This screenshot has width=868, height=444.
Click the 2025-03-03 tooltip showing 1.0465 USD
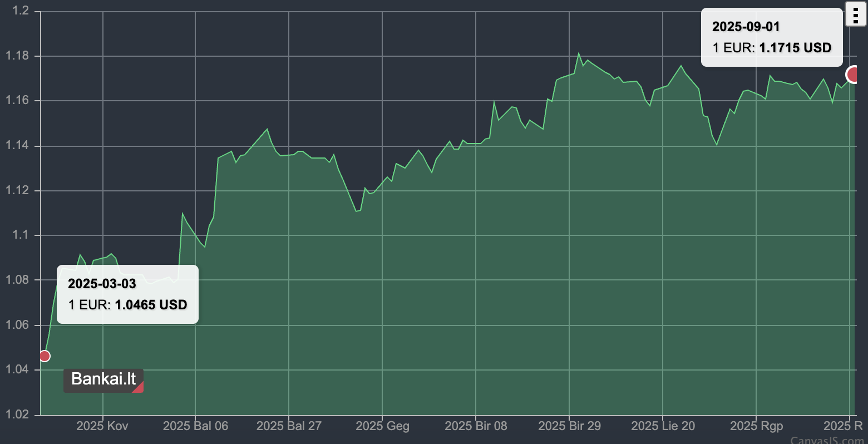click(127, 294)
